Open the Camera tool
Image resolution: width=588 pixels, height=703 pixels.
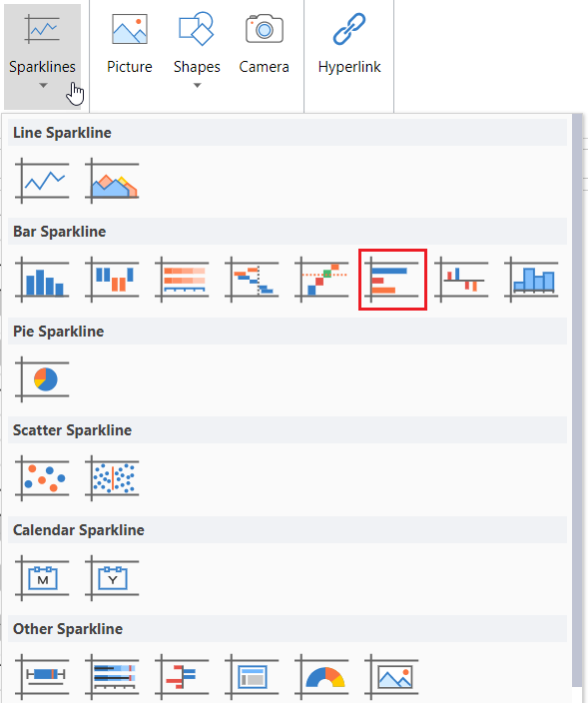(264, 45)
